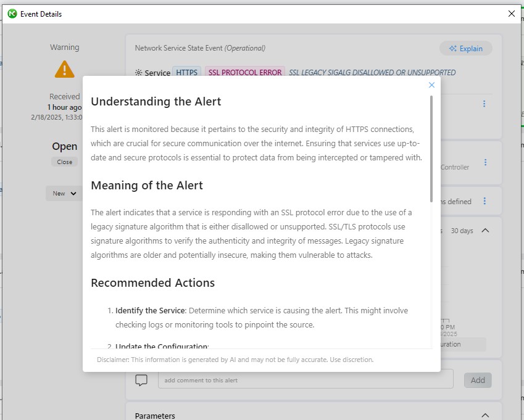Click the comment speech bubble icon
Image resolution: width=524 pixels, height=420 pixels.
(141, 380)
